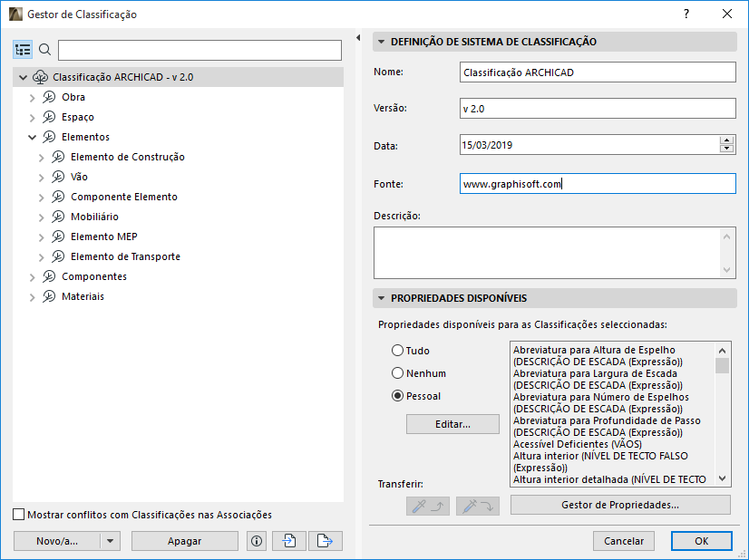The image size is (749, 560).
Task: Click the date stepper up arrow
Action: coord(728,139)
